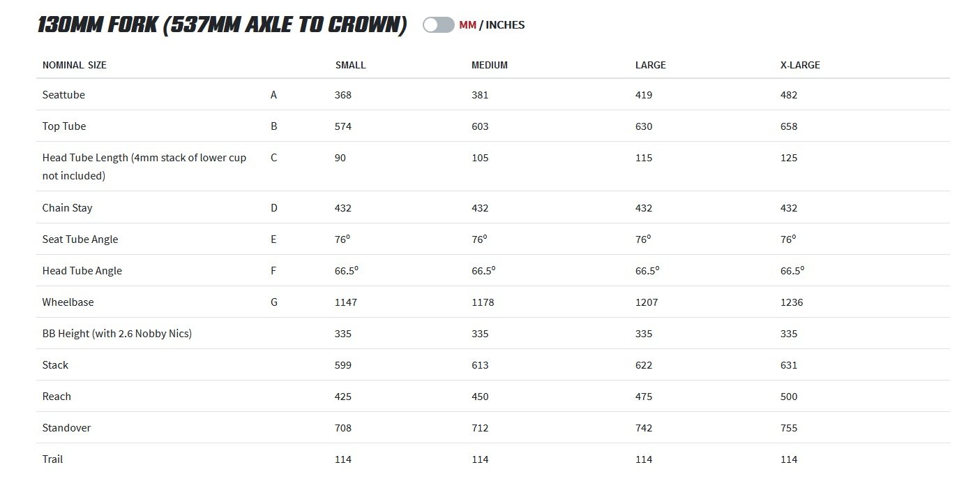This screenshot has height=495, width=980.
Task: Click the 130MM Fork heading title
Action: point(222,25)
